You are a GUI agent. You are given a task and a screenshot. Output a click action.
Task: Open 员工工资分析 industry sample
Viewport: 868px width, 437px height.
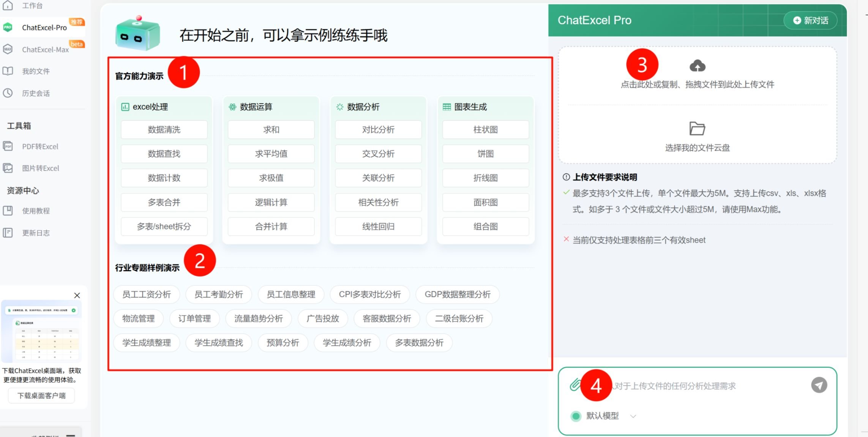tap(147, 294)
